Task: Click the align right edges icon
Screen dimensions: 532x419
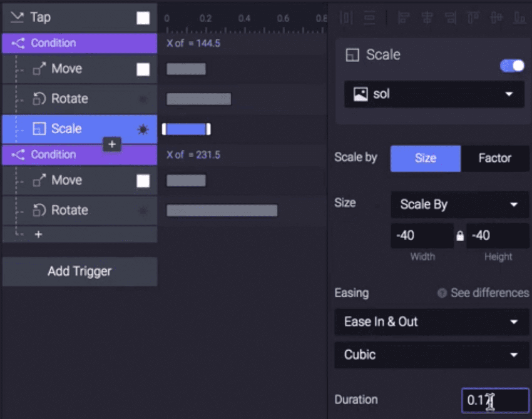Action: pyautogui.click(x=450, y=17)
